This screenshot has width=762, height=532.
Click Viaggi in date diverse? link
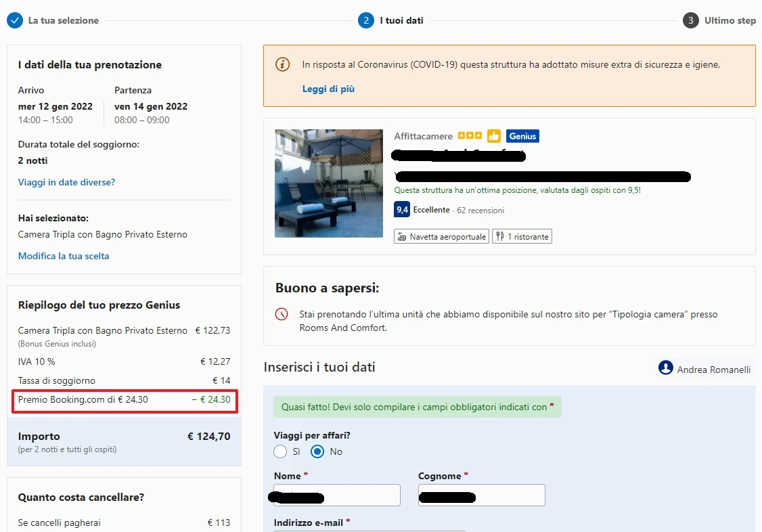coord(66,182)
